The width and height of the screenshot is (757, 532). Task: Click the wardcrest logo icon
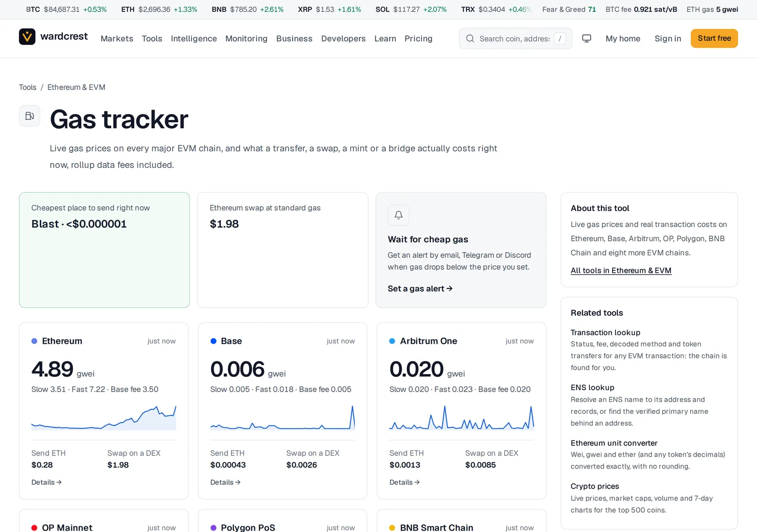click(27, 37)
